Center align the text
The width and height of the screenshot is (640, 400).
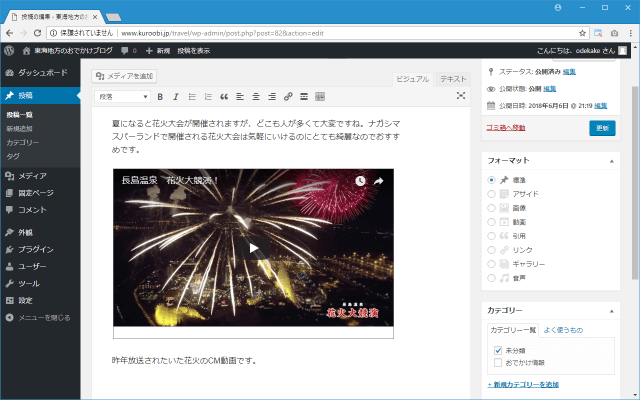pyautogui.click(x=256, y=97)
